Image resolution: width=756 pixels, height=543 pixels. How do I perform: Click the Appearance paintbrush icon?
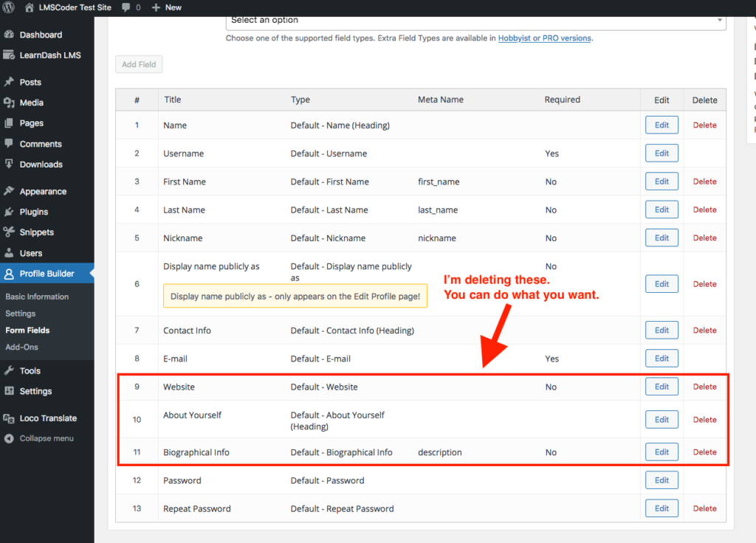pyautogui.click(x=9, y=191)
